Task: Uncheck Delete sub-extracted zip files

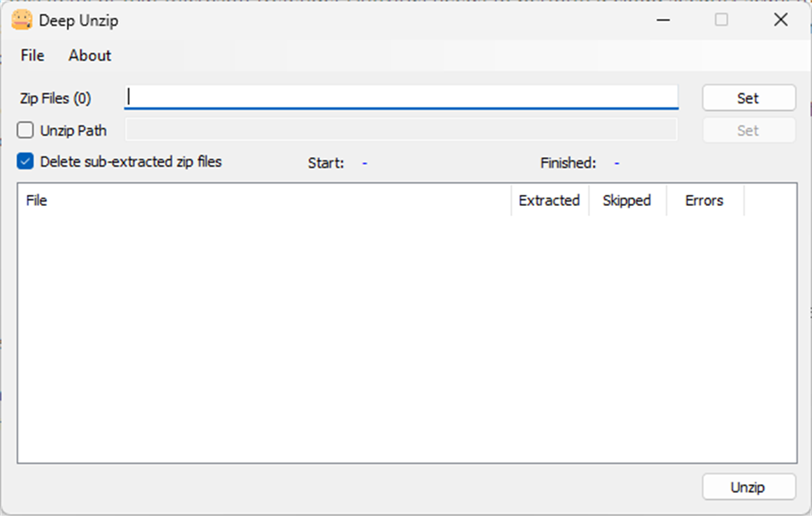Action: coord(26,161)
